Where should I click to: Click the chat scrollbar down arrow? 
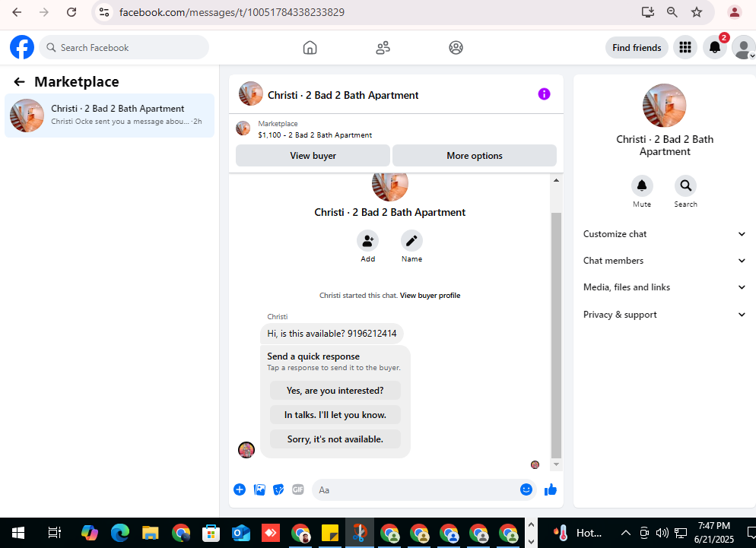pos(556,464)
